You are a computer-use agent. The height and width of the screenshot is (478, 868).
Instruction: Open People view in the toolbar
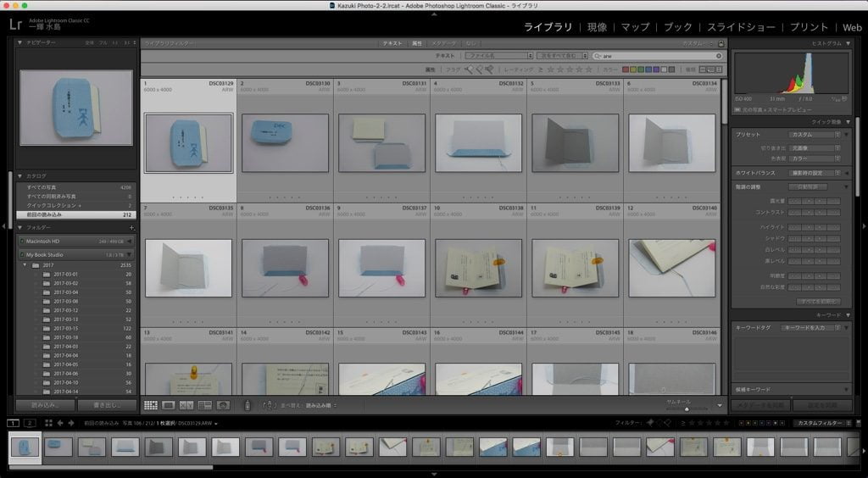coord(223,405)
